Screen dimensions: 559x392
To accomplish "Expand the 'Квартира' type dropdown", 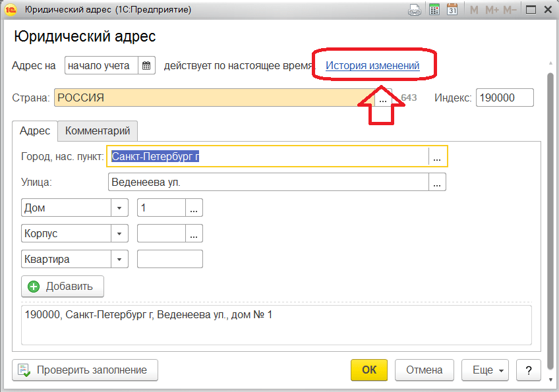I will (119, 259).
